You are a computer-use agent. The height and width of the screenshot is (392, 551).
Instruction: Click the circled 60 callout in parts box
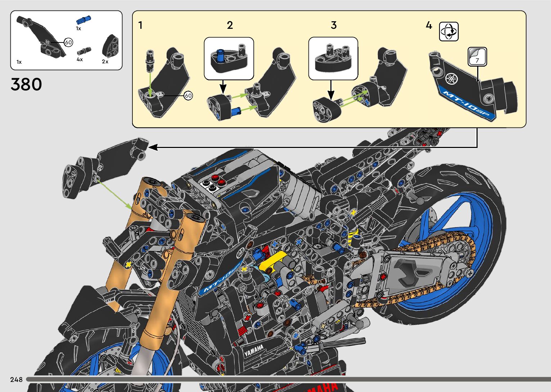point(68,42)
